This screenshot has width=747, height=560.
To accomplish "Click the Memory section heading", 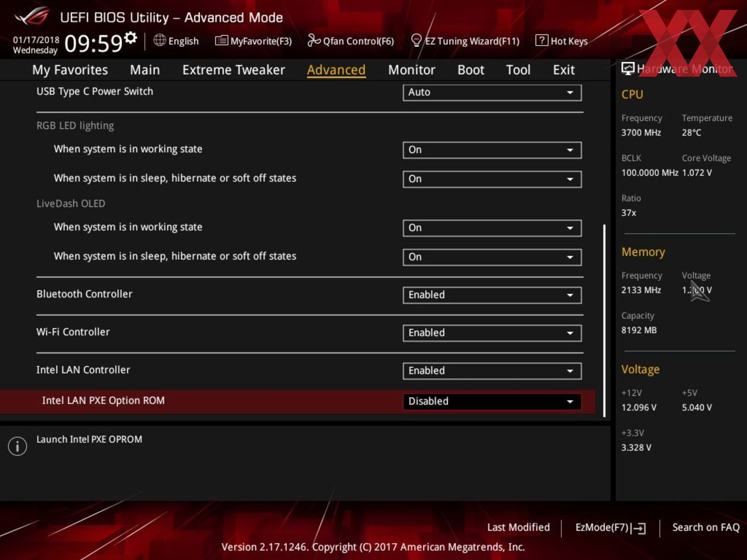I will (643, 252).
